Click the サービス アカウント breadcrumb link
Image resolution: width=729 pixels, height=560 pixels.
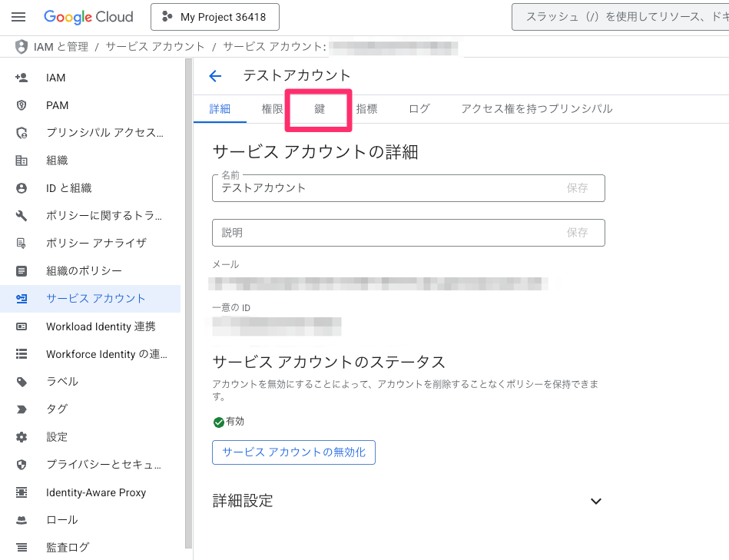pos(155,46)
